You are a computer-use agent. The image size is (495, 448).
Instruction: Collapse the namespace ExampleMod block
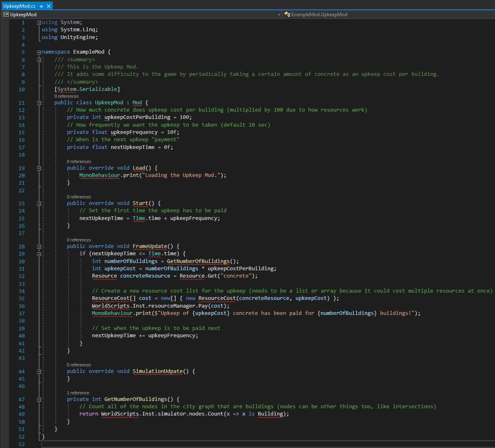pyautogui.click(x=39, y=52)
